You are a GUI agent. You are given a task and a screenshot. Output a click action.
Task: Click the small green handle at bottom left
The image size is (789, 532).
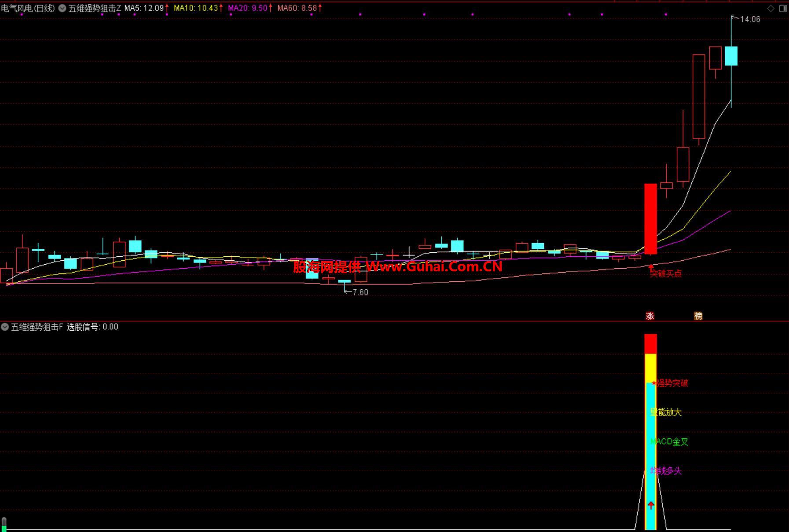pyautogui.click(x=4, y=524)
